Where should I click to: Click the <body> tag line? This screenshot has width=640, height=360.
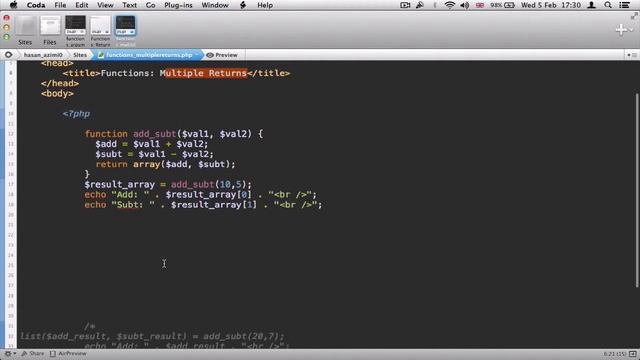[x=57, y=93]
